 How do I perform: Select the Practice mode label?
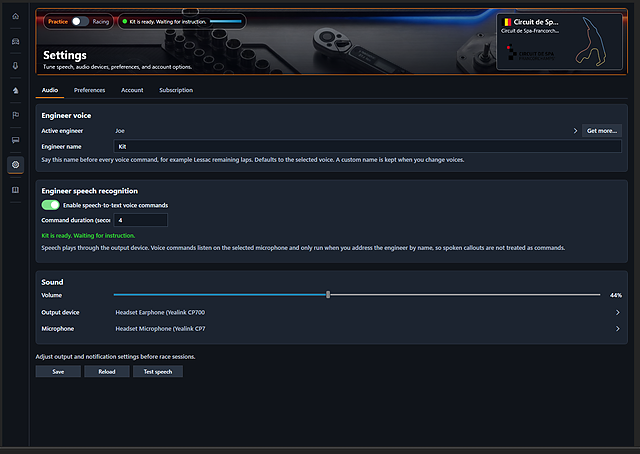tap(58, 22)
